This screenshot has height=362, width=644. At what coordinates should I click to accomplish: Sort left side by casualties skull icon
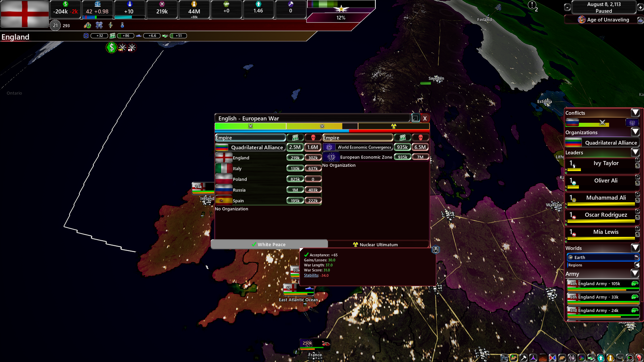click(x=313, y=138)
